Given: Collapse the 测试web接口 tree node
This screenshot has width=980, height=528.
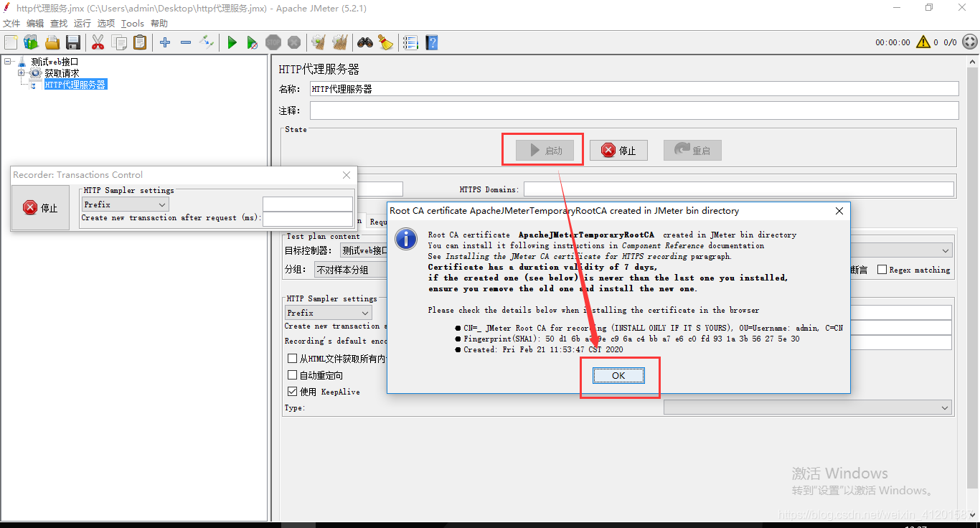Looking at the screenshot, I should pos(8,62).
